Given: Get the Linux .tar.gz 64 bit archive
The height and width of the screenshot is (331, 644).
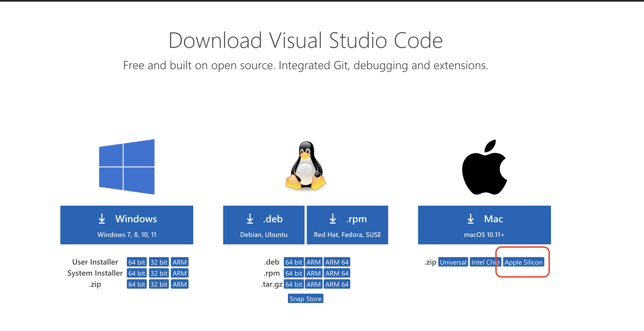Looking at the screenshot, I should (293, 284).
